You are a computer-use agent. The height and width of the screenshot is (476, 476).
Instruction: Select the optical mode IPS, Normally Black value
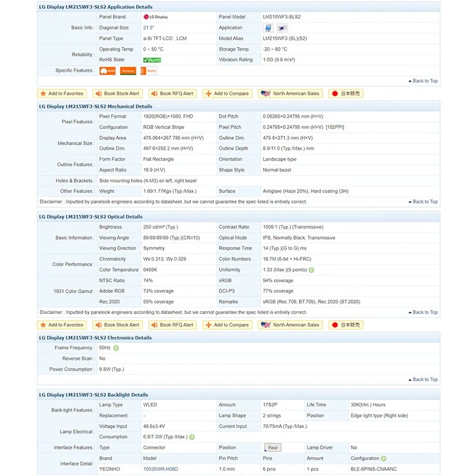(x=299, y=237)
